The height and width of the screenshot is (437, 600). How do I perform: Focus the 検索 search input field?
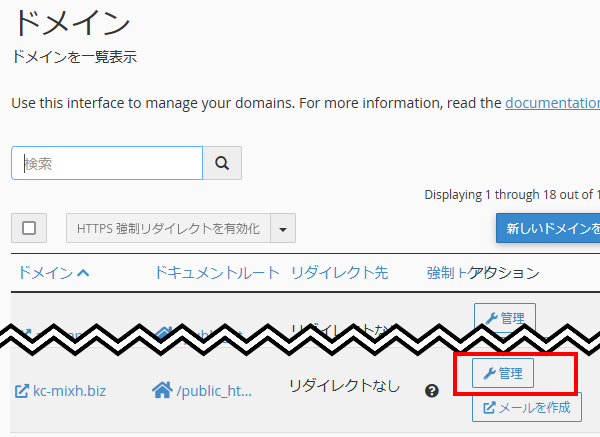point(107,163)
